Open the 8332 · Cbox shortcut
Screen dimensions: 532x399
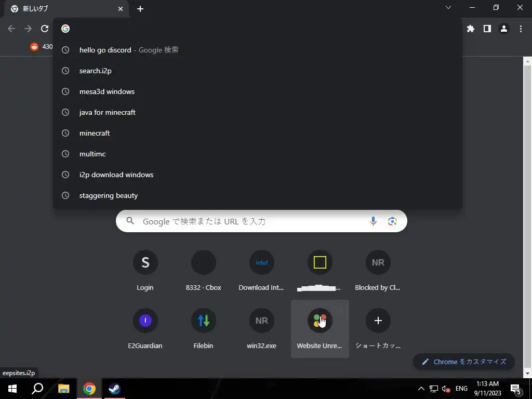point(204,271)
